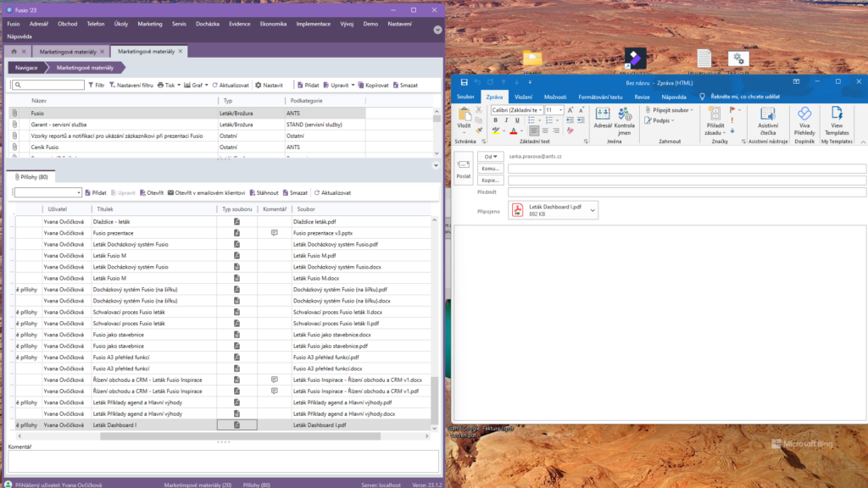868x488 pixels.
Task: Switch to the Vložení ribbon tab
Action: tap(523, 97)
